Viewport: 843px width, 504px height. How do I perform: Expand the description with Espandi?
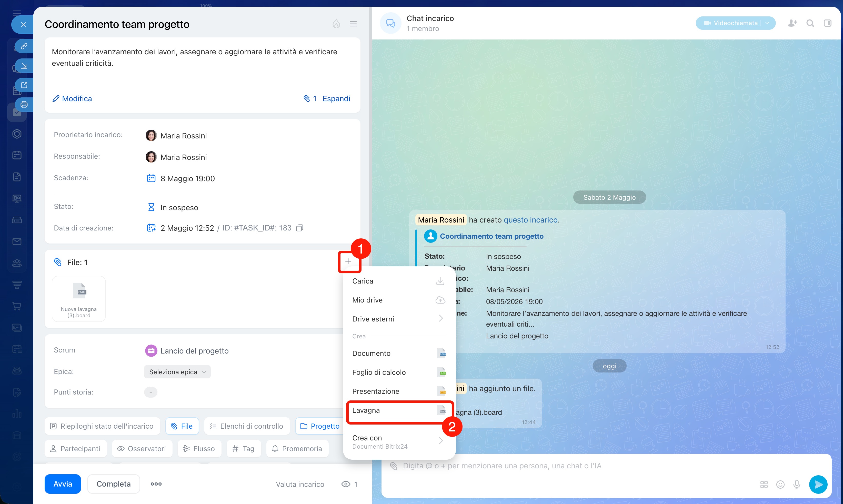click(336, 98)
